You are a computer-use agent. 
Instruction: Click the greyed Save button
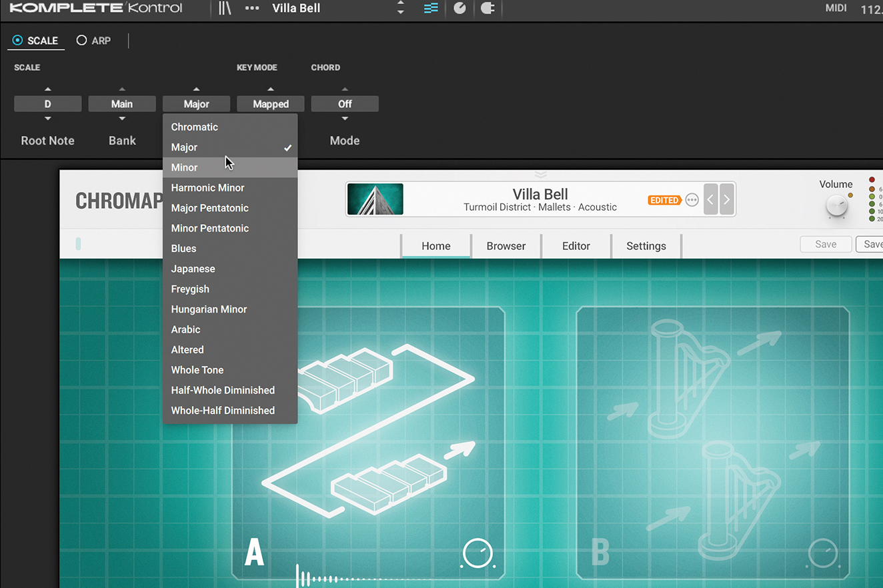(x=826, y=244)
